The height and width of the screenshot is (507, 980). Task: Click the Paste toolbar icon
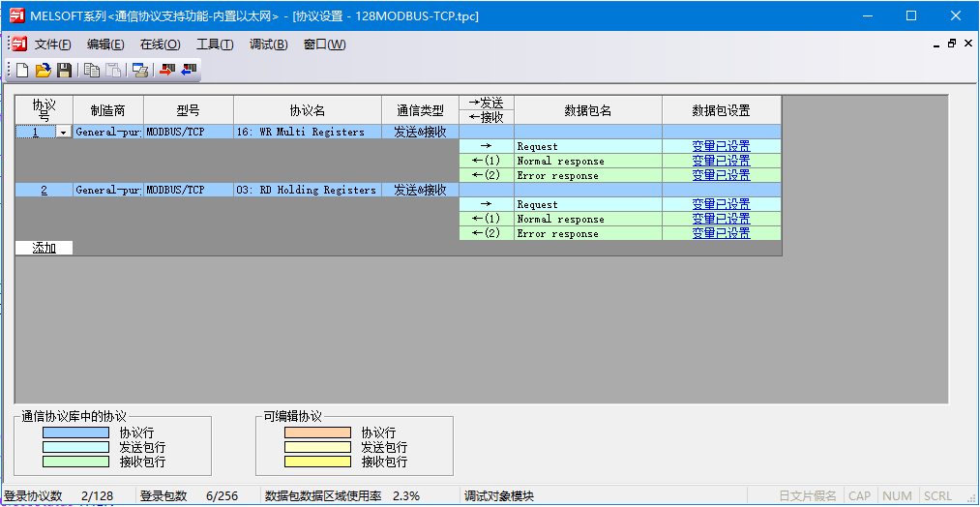click(x=113, y=70)
